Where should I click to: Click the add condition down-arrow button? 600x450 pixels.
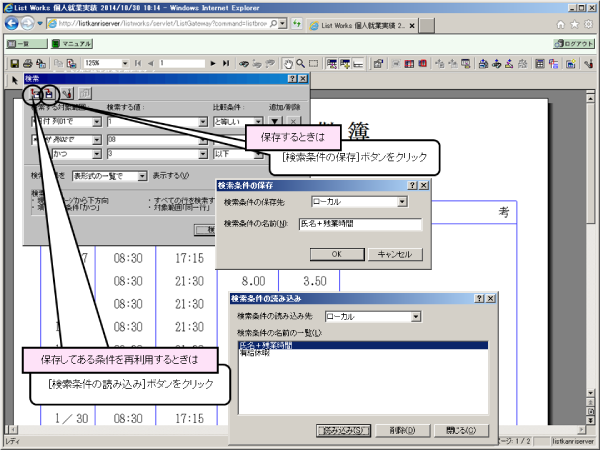click(x=274, y=122)
